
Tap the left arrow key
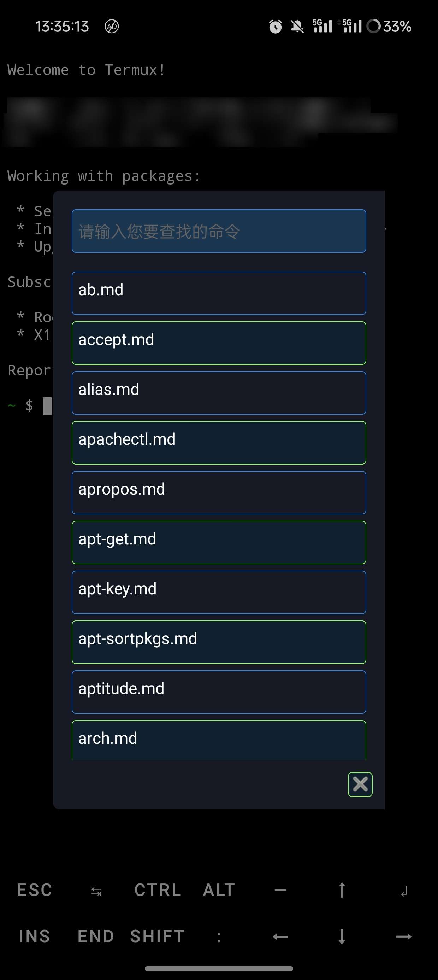(280, 936)
